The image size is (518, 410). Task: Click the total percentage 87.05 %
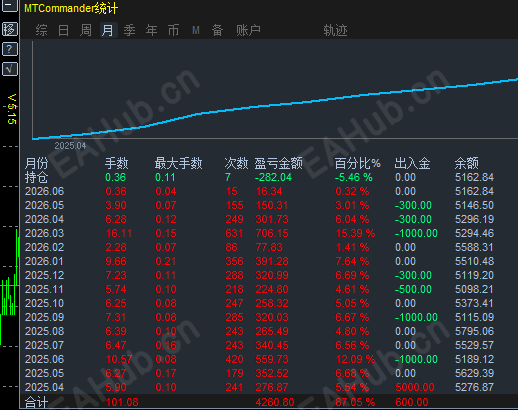pyautogui.click(x=355, y=402)
